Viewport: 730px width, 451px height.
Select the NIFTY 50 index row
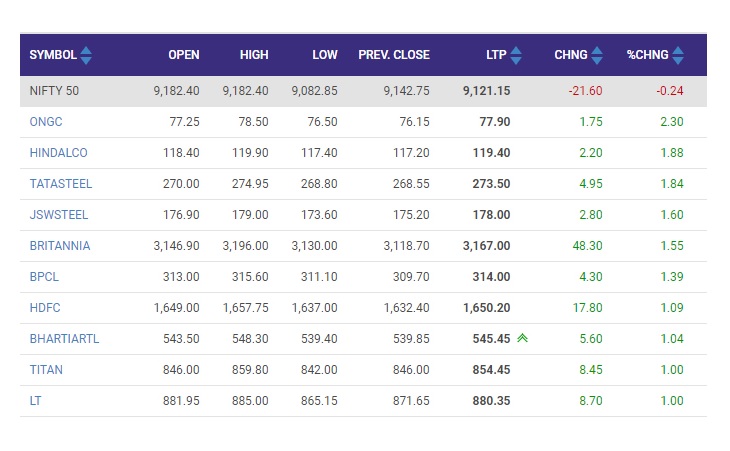pyautogui.click(x=363, y=91)
